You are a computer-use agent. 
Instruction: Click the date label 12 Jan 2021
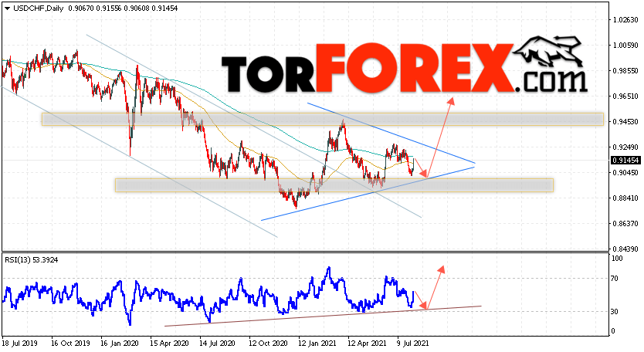click(317, 343)
